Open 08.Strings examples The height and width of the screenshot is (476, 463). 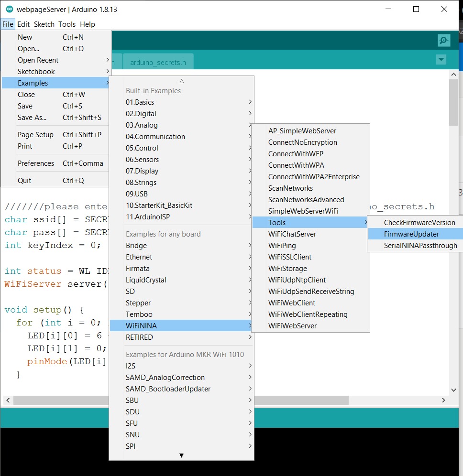click(181, 183)
